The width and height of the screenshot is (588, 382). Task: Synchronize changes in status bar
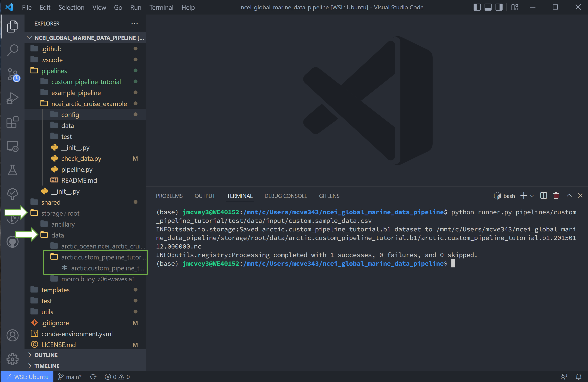(x=93, y=377)
